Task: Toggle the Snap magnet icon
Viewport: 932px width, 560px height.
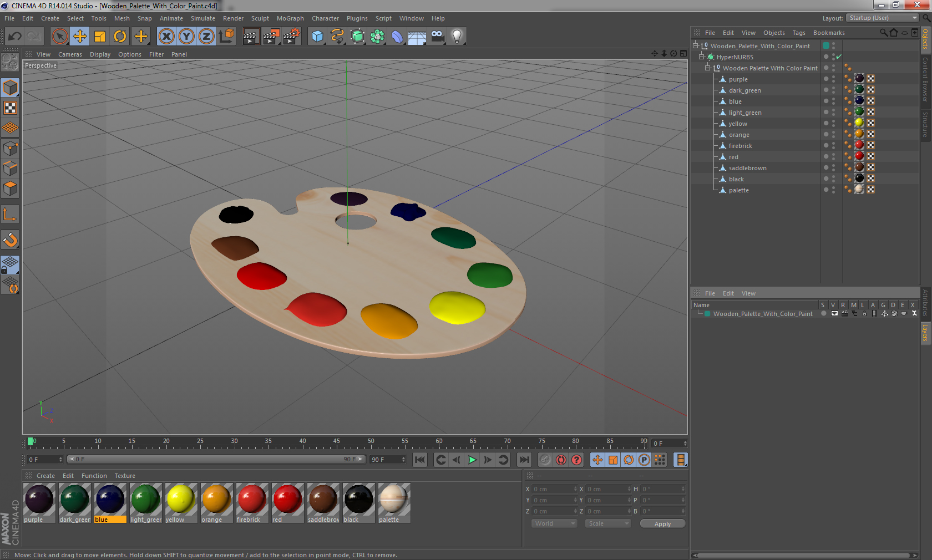Action: [x=11, y=240]
